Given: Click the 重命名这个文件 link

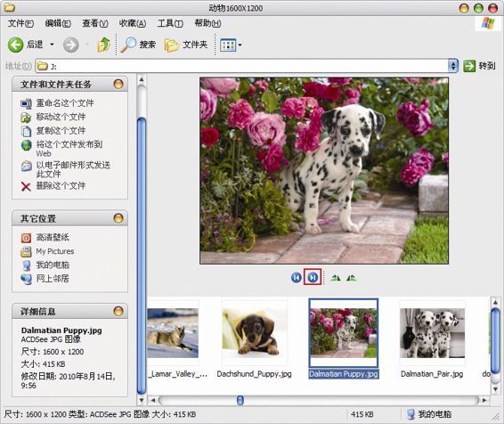Looking at the screenshot, I should click(x=65, y=102).
